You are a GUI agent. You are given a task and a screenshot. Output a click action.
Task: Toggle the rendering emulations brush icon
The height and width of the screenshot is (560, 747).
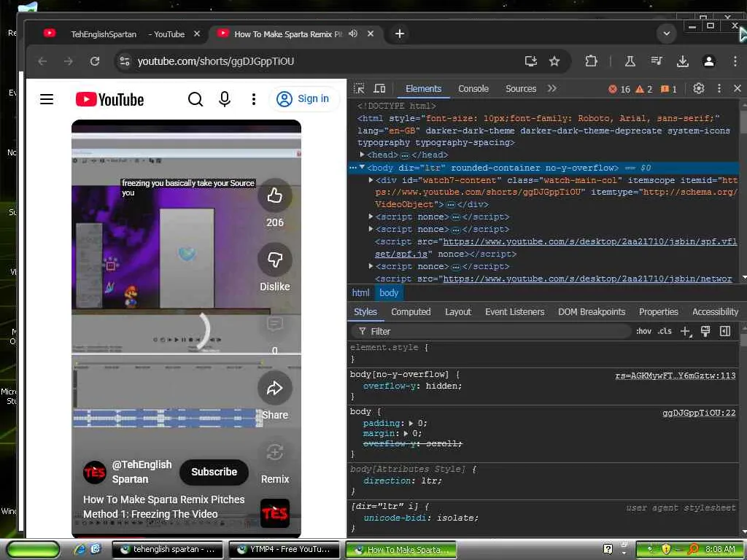(x=705, y=332)
